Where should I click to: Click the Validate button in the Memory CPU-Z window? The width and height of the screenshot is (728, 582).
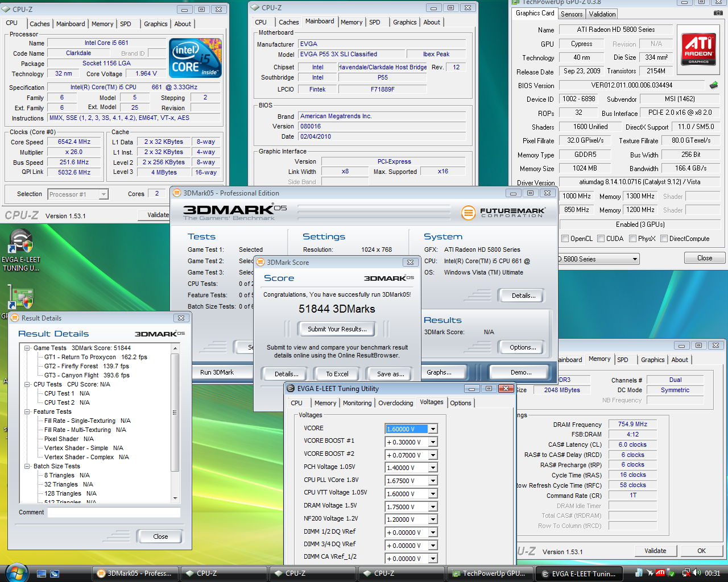[x=655, y=551]
